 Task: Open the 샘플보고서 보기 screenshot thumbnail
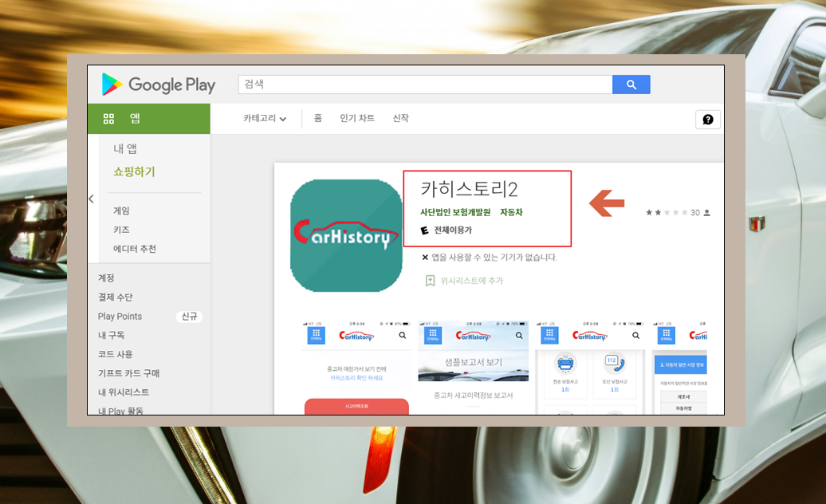pos(474,367)
